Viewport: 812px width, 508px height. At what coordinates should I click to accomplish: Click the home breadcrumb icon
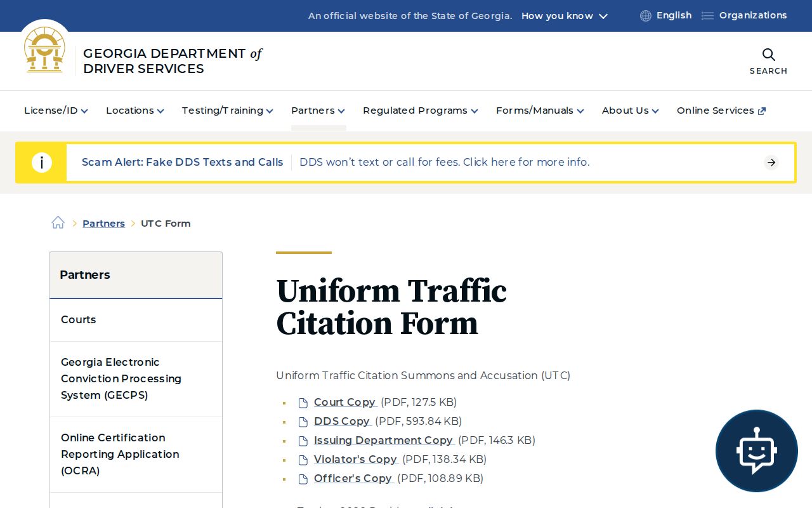pyautogui.click(x=58, y=223)
